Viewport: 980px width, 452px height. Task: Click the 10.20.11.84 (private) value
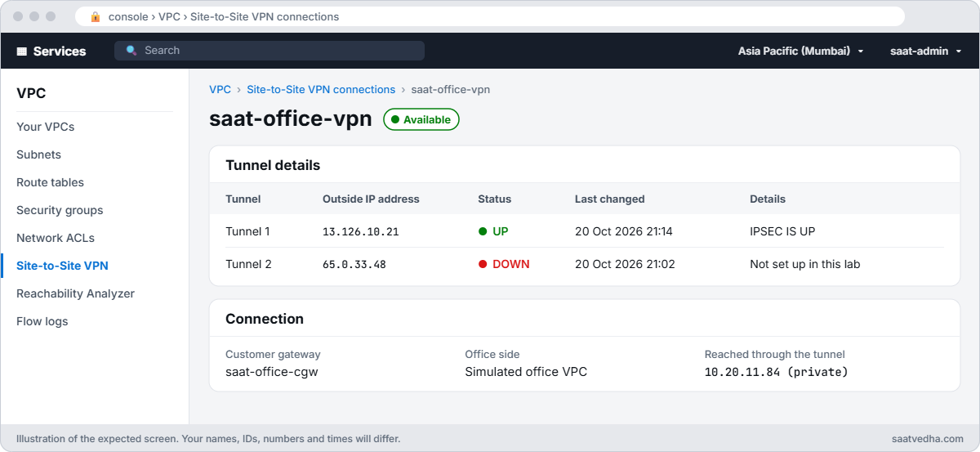pyautogui.click(x=777, y=372)
